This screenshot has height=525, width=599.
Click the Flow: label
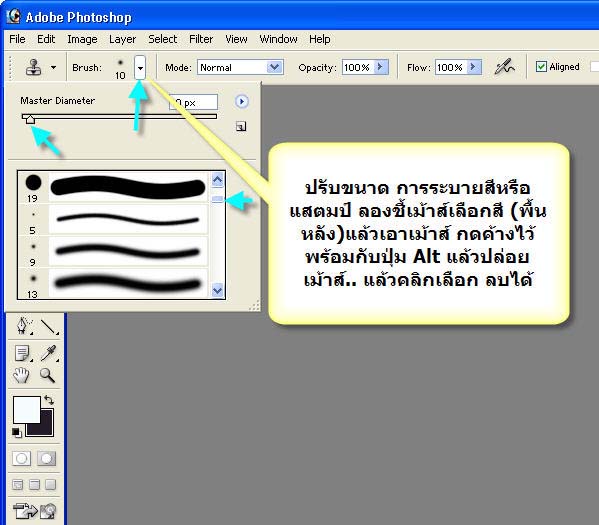pyautogui.click(x=418, y=68)
